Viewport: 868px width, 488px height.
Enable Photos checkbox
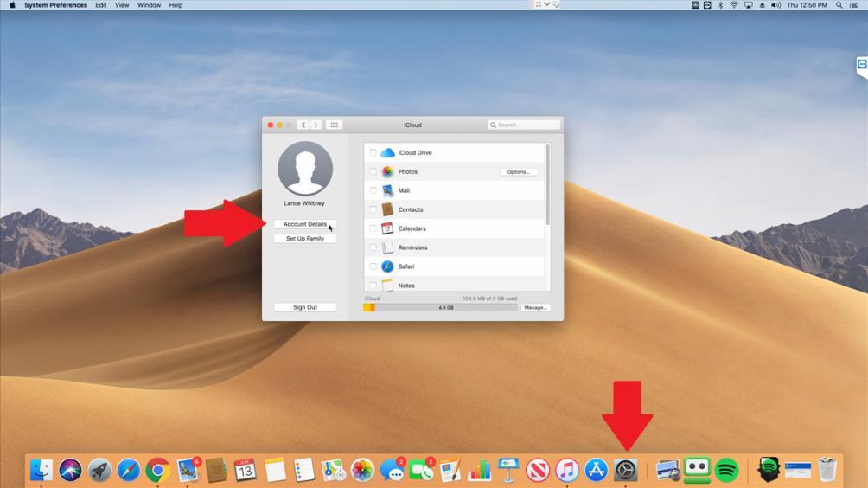point(373,171)
